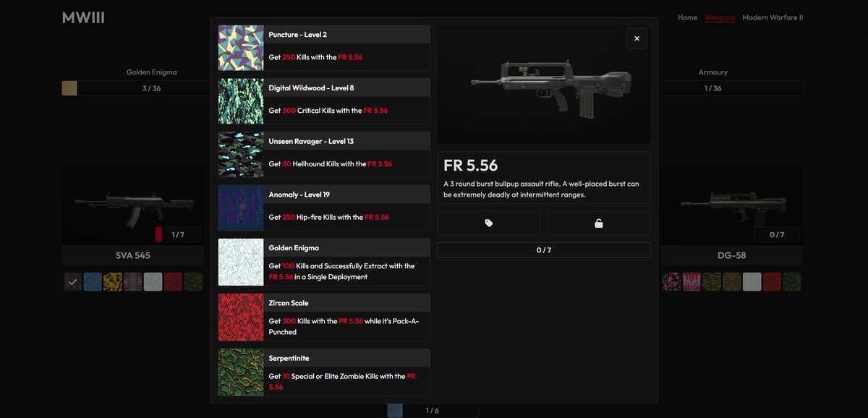
Task: Click the '30 Hellhound Kills' requirement text
Action: pyautogui.click(x=330, y=164)
